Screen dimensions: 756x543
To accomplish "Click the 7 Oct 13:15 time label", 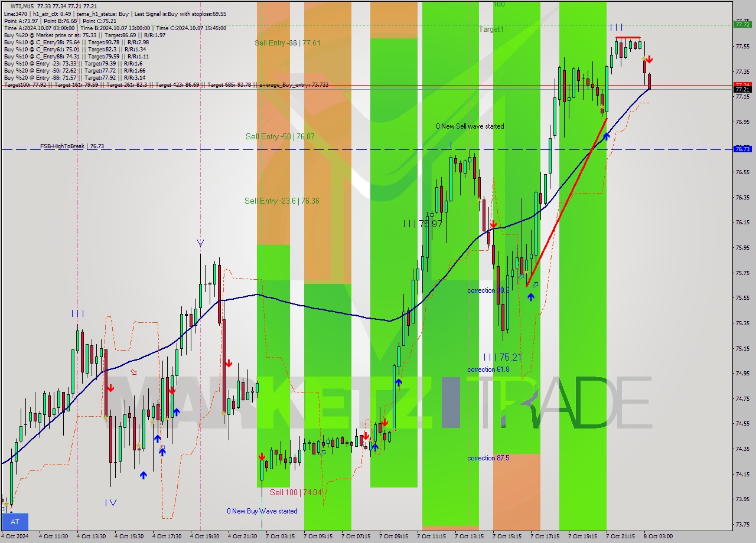I will click(470, 537).
